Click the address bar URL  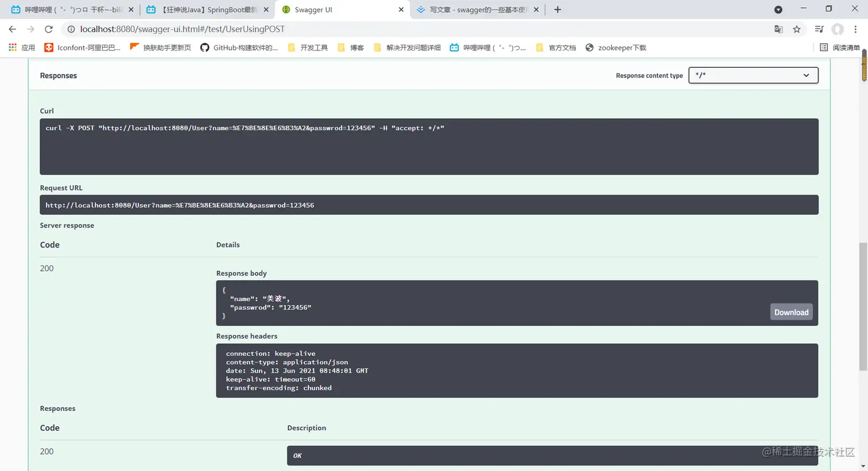pyautogui.click(x=182, y=29)
